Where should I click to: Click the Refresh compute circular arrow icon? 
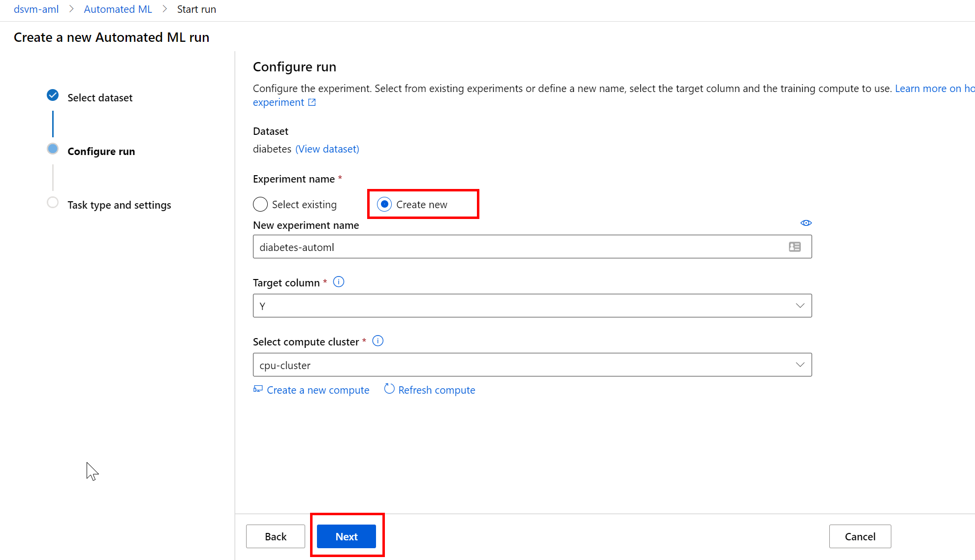pyautogui.click(x=389, y=389)
